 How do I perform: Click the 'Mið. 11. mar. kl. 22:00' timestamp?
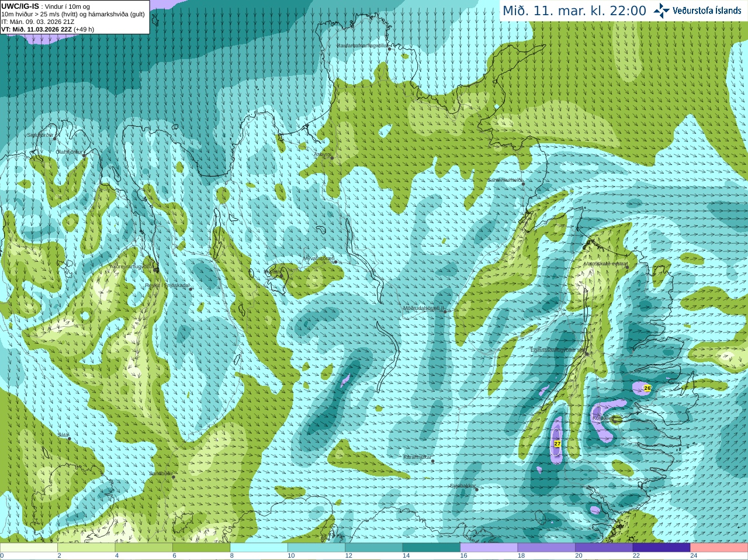click(574, 11)
